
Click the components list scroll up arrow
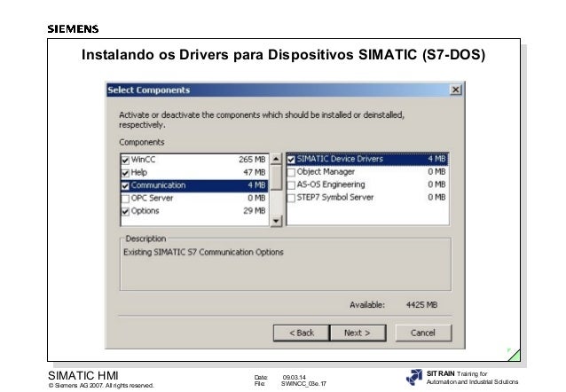276,159
